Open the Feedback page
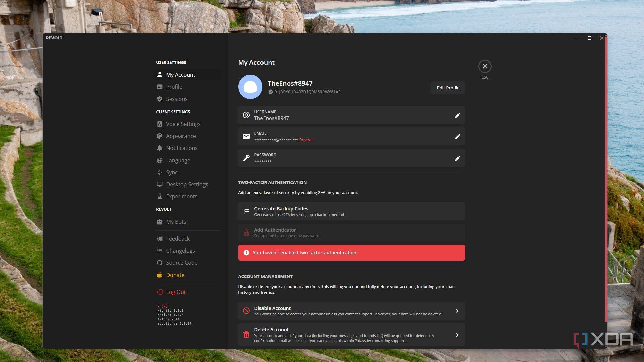Image resolution: width=644 pixels, height=362 pixels. 187,239
